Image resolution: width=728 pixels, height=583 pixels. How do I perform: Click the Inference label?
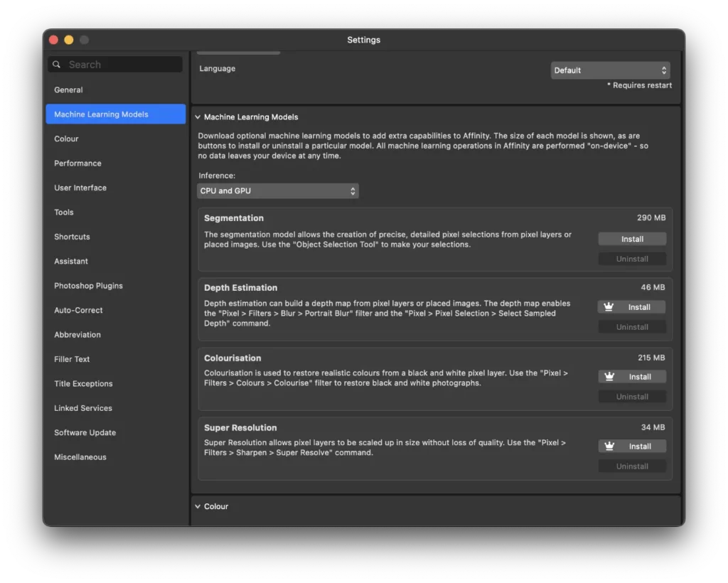click(217, 176)
